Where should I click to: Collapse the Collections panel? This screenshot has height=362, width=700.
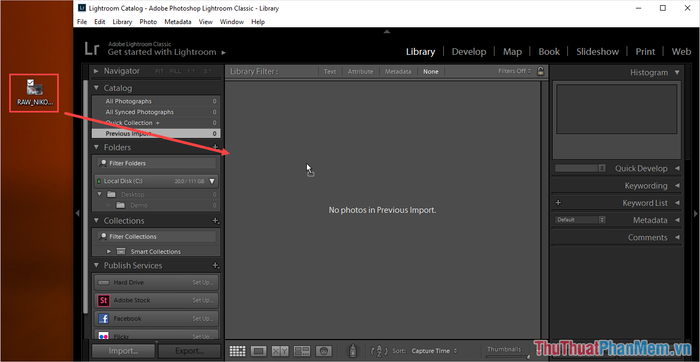[x=96, y=221]
